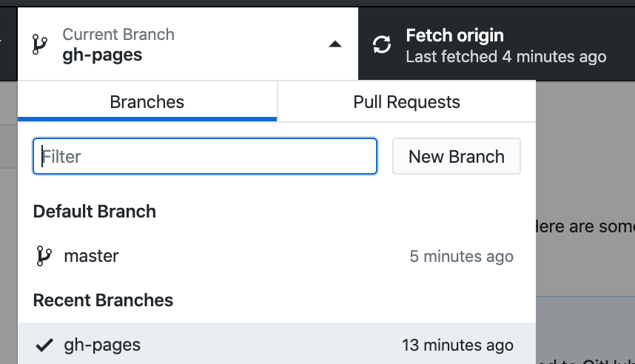Click the checkmark icon beside gh-pages
Screen dimensions: 635x364
(44, 345)
